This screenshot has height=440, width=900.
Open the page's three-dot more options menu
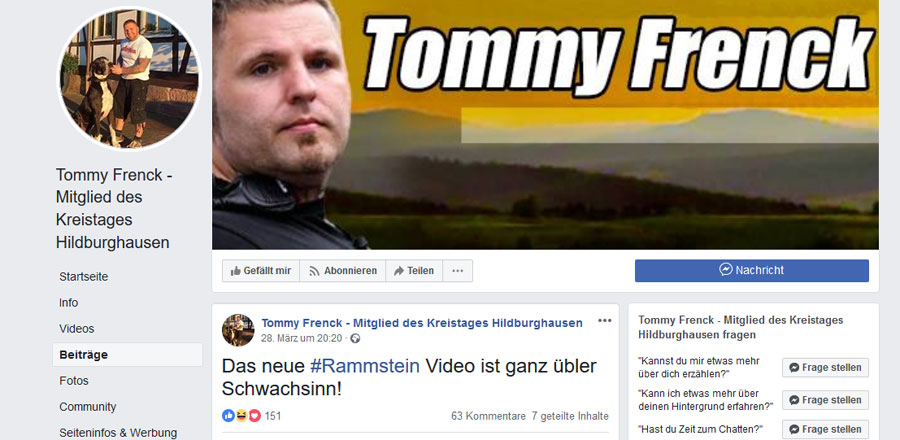click(x=457, y=271)
